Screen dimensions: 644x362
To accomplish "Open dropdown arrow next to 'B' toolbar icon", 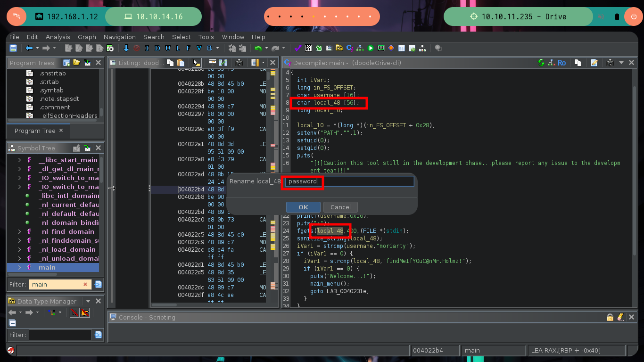I will click(x=217, y=48).
